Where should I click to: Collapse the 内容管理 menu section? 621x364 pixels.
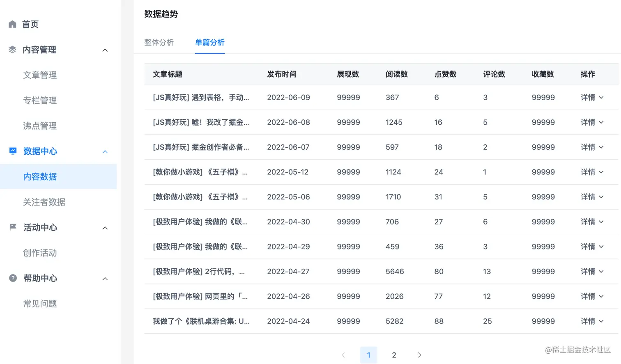point(105,50)
